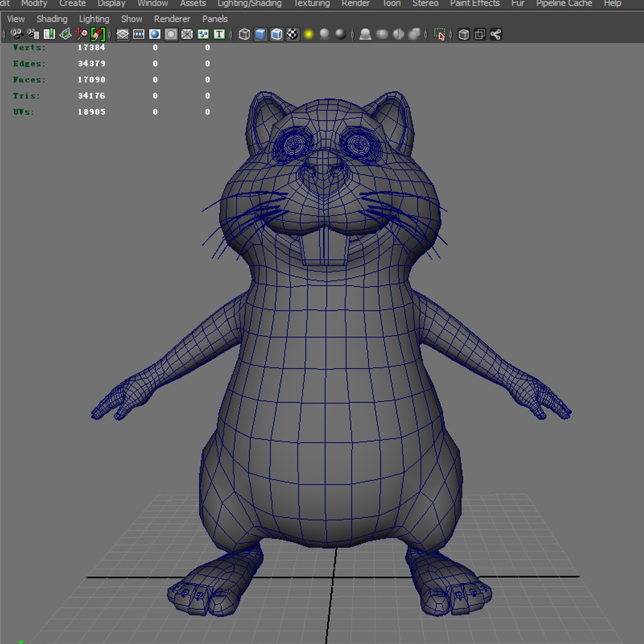This screenshot has height=644, width=644.
Task: Click the Multisample Anti-aliasing icon
Action: 398,34
